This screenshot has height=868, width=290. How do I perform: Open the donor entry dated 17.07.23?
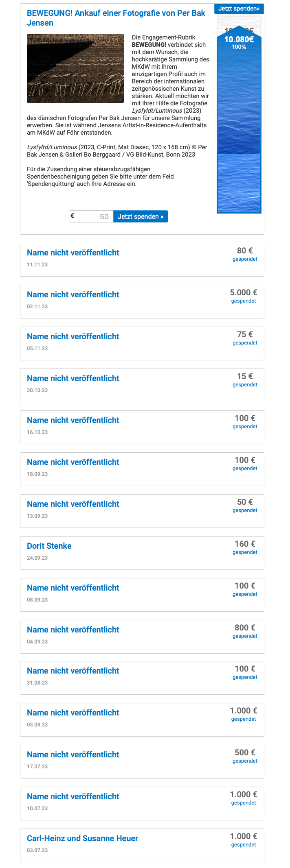(142, 761)
